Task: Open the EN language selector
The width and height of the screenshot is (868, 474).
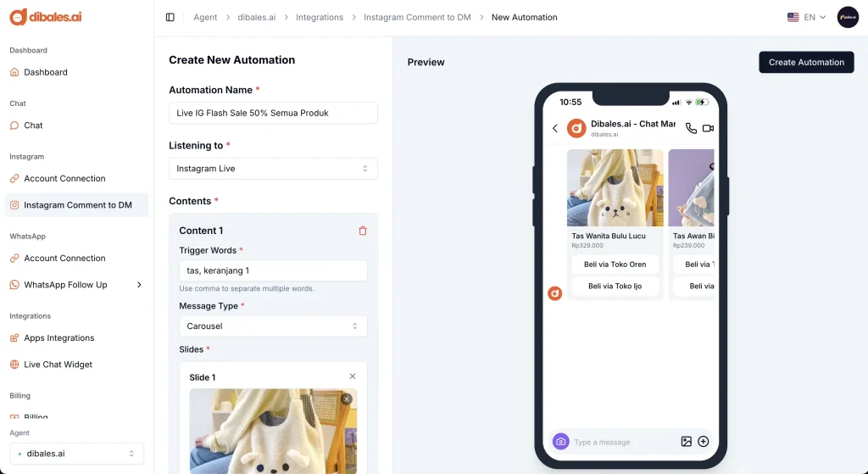Action: point(806,17)
